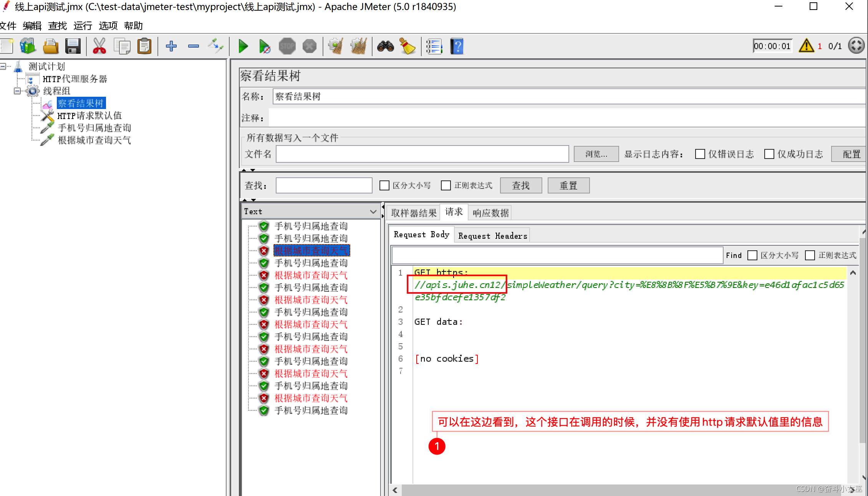
Task: Select last 手机号归属地查询 result entry
Action: [311, 410]
